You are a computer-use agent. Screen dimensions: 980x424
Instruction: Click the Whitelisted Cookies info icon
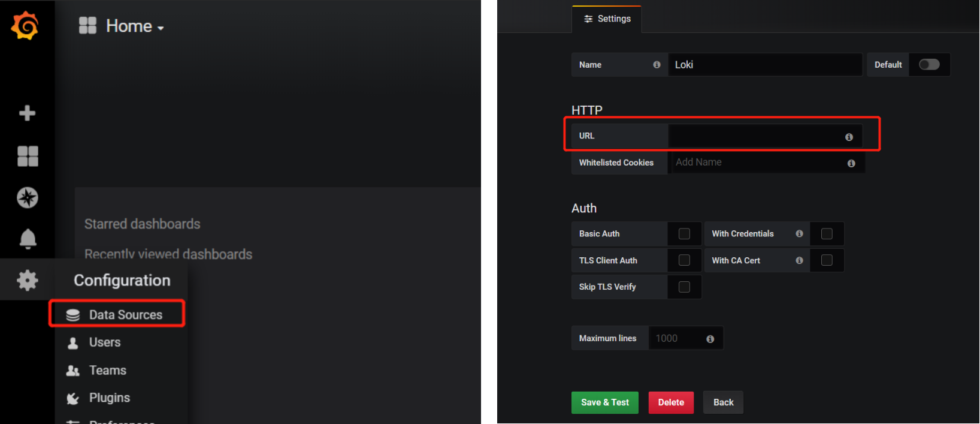click(x=851, y=163)
